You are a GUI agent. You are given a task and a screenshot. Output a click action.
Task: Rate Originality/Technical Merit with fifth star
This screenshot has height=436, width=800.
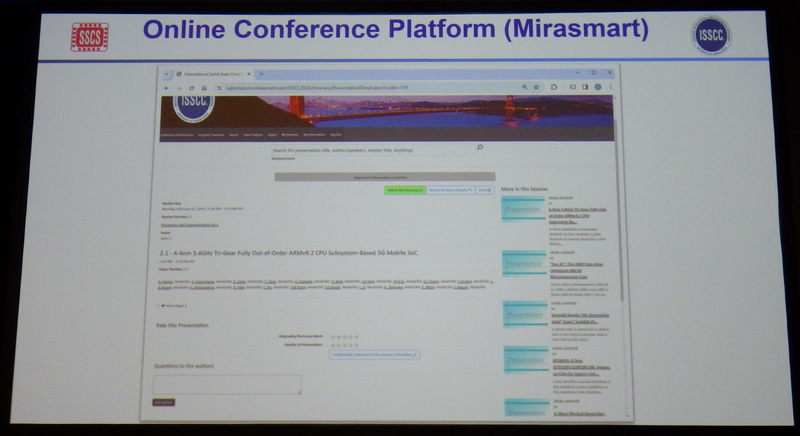tap(357, 337)
